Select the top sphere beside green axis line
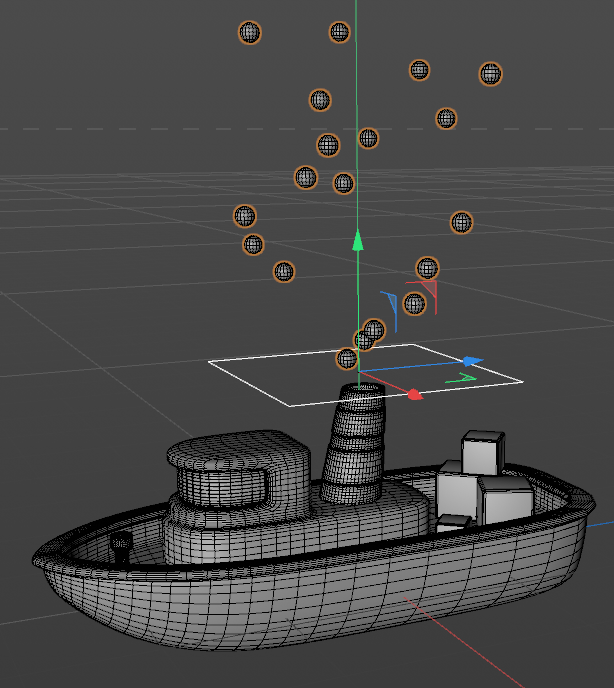 [339, 32]
